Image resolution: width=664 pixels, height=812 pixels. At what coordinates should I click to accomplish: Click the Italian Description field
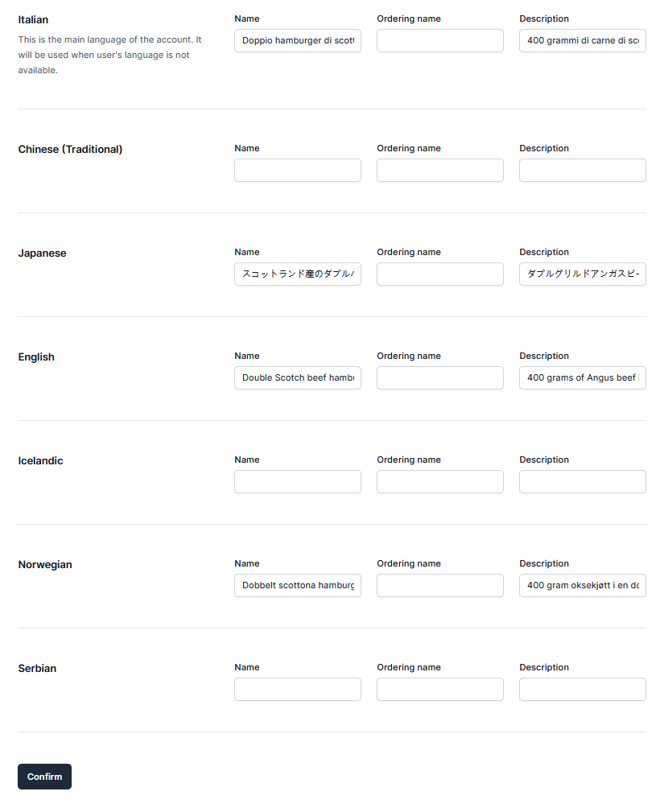tap(583, 40)
